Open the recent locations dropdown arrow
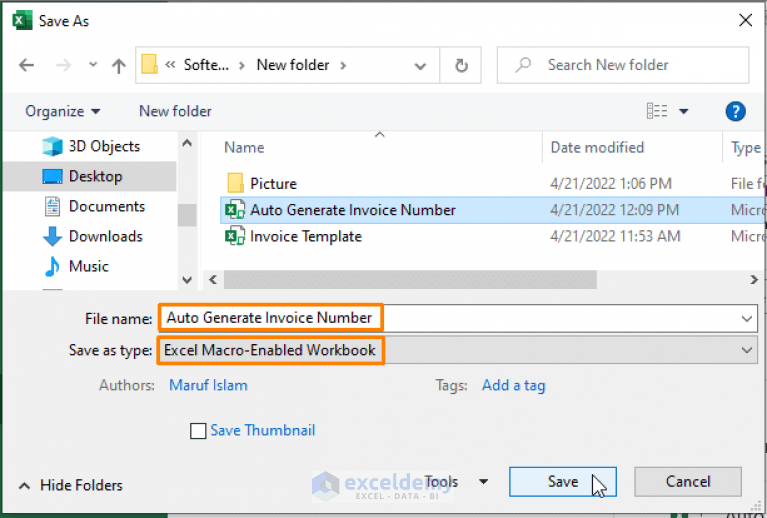Viewport: 767px width, 518px height. coord(93,65)
